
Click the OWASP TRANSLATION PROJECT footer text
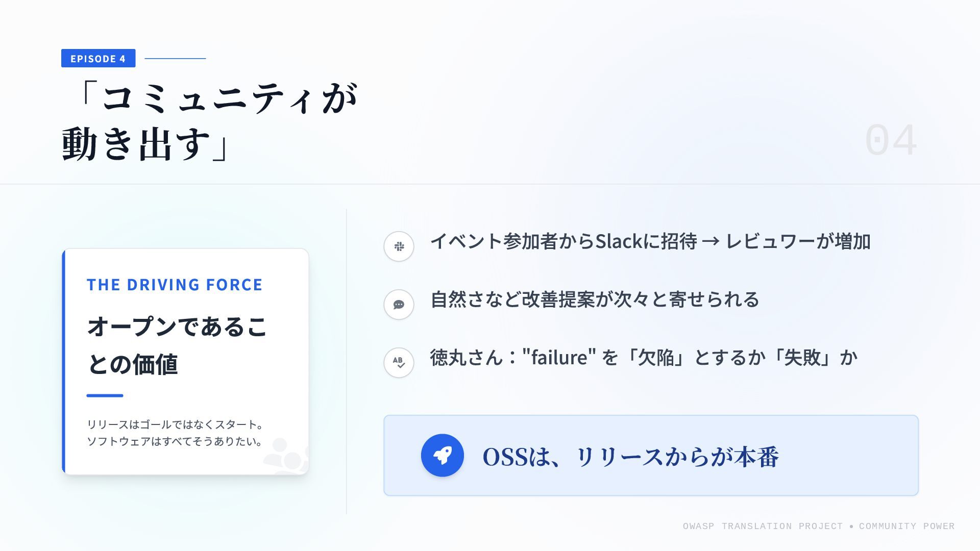(763, 526)
